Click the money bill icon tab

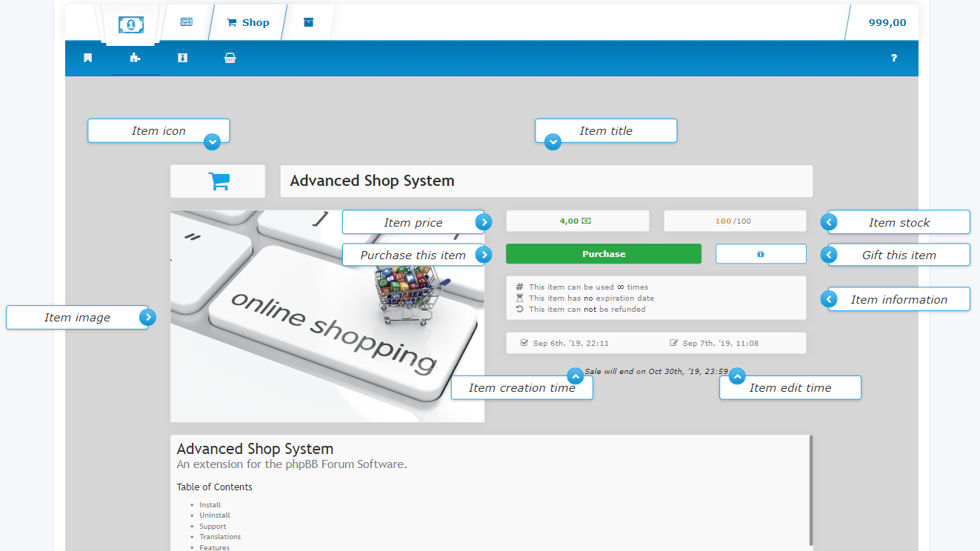coord(131,24)
